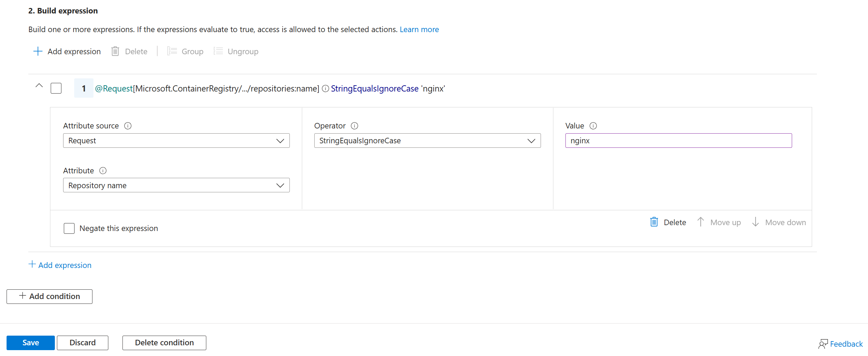The image size is (868, 356).
Task: Click the trash icon in the expression footer
Action: click(654, 222)
